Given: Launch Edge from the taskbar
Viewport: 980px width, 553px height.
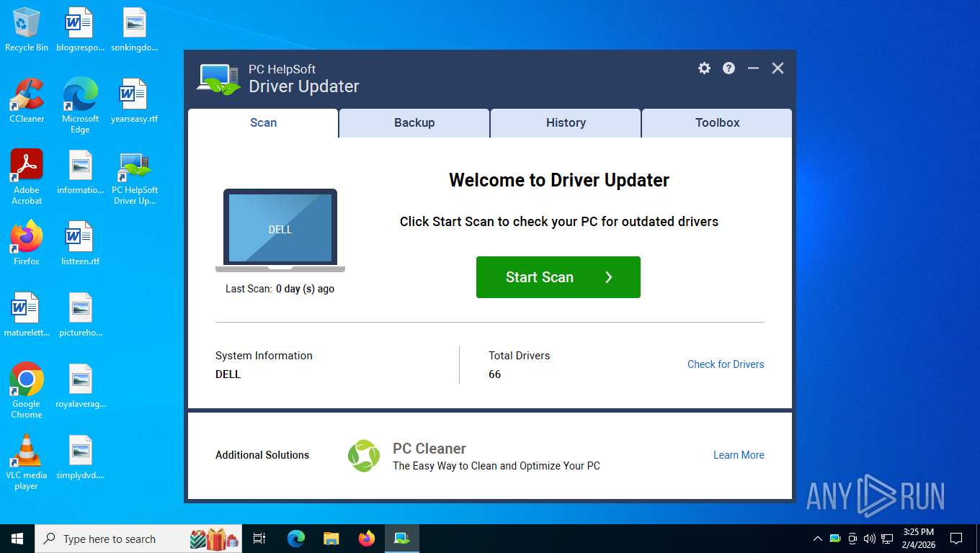Looking at the screenshot, I should pos(296,539).
